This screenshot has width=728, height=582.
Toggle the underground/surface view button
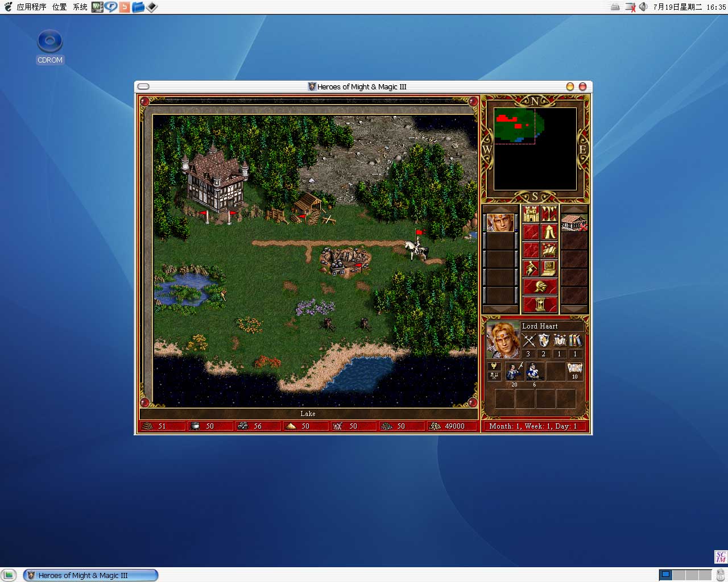point(549,214)
